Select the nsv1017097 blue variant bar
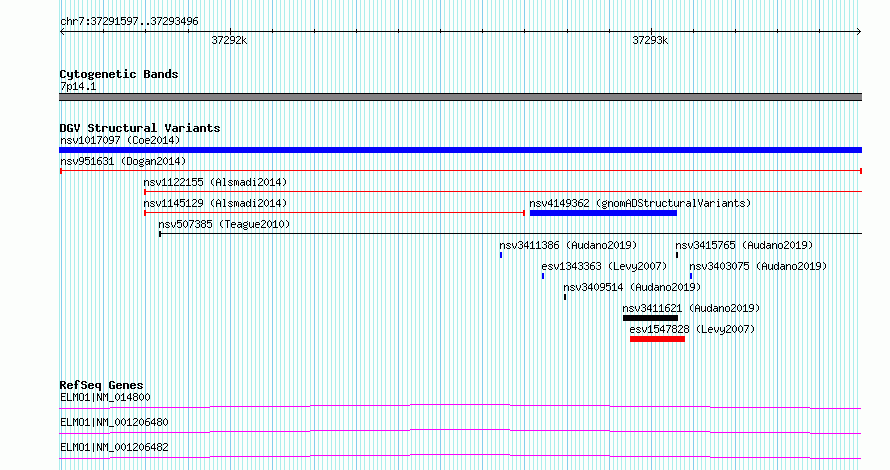890x470 pixels. point(460,150)
